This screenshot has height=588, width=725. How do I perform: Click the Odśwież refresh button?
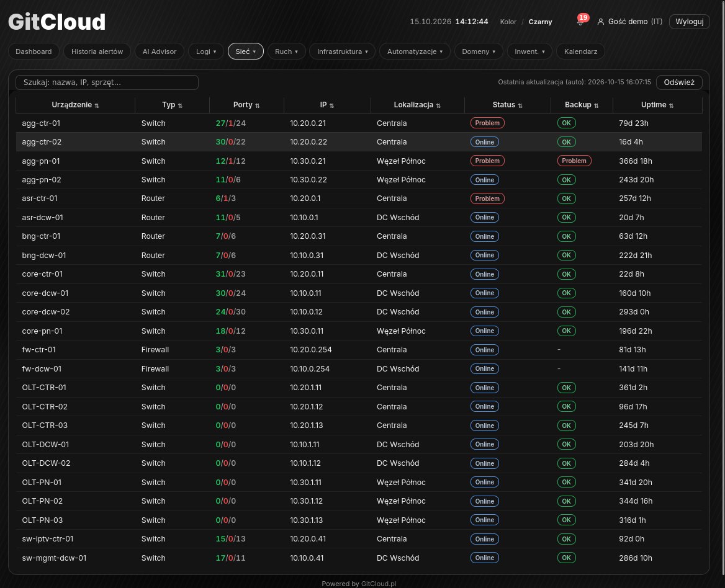(679, 82)
